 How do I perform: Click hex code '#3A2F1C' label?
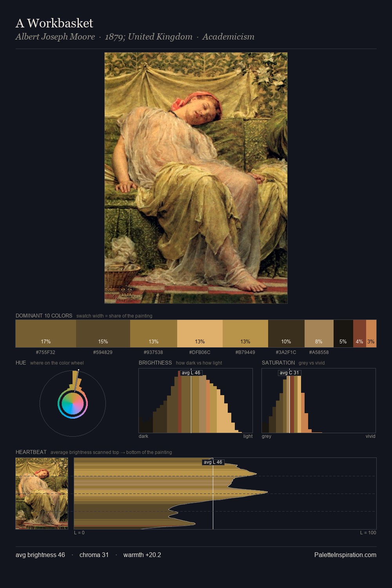click(286, 352)
